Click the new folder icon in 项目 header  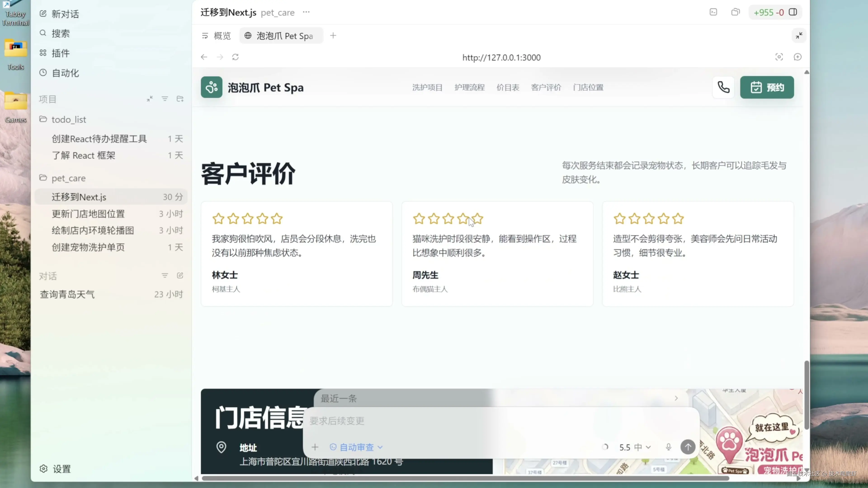180,99
